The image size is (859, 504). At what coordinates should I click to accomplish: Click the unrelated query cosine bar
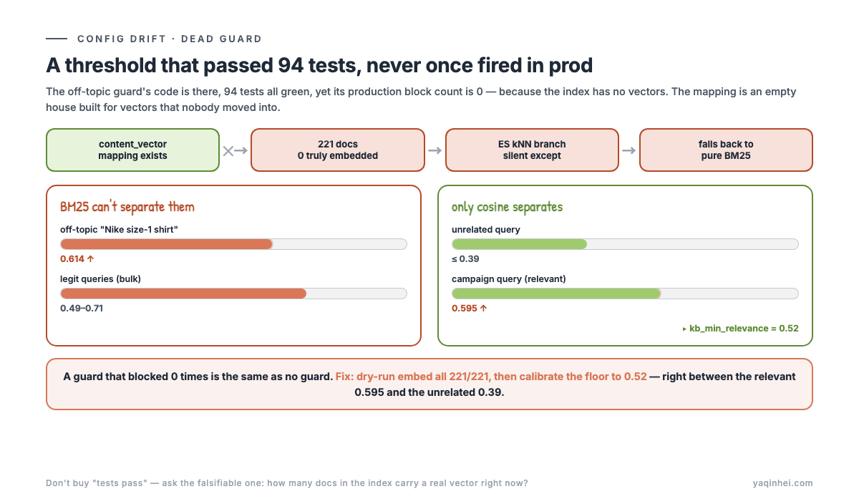tap(625, 244)
